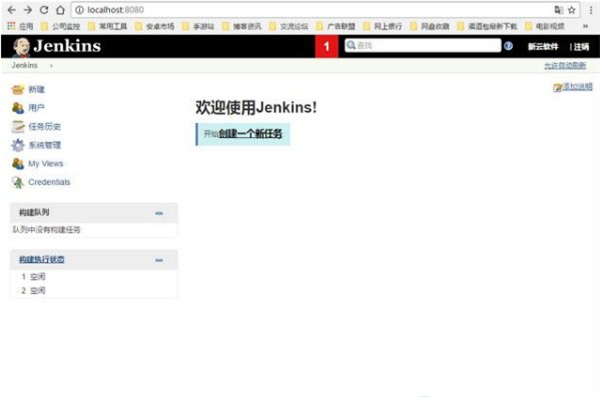Click the 注销 logout link

point(581,47)
